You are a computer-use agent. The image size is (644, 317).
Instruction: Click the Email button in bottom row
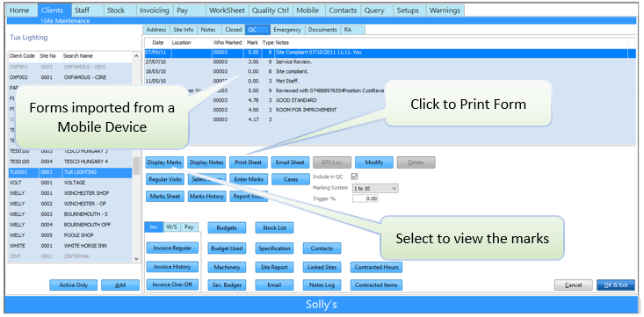(274, 285)
